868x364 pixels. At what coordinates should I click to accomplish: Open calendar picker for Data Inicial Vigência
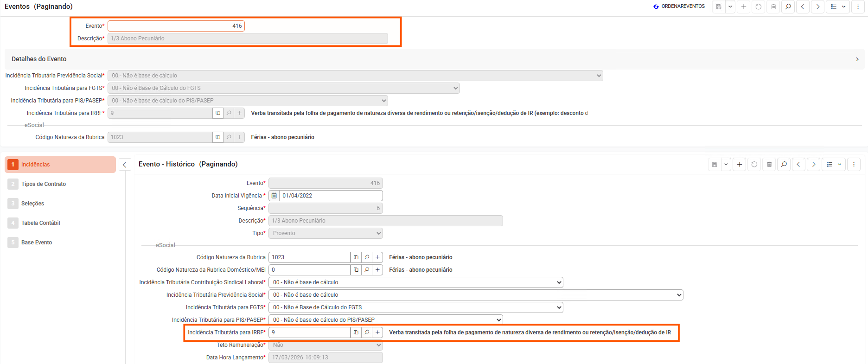pos(274,196)
